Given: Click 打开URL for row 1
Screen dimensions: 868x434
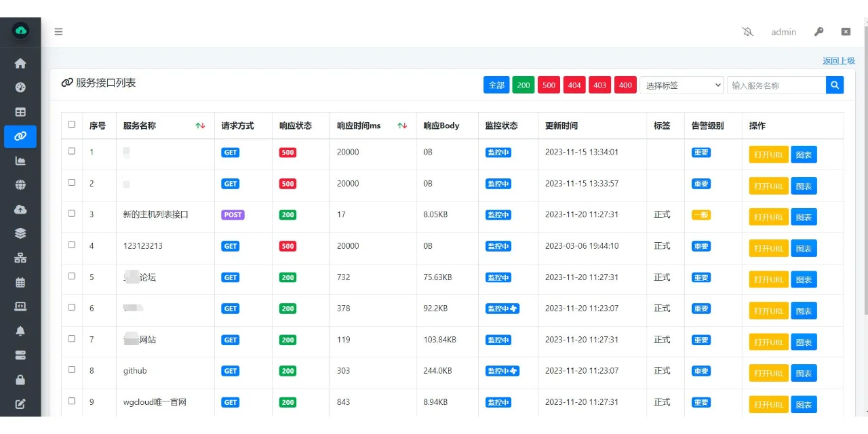Looking at the screenshot, I should (x=769, y=155).
